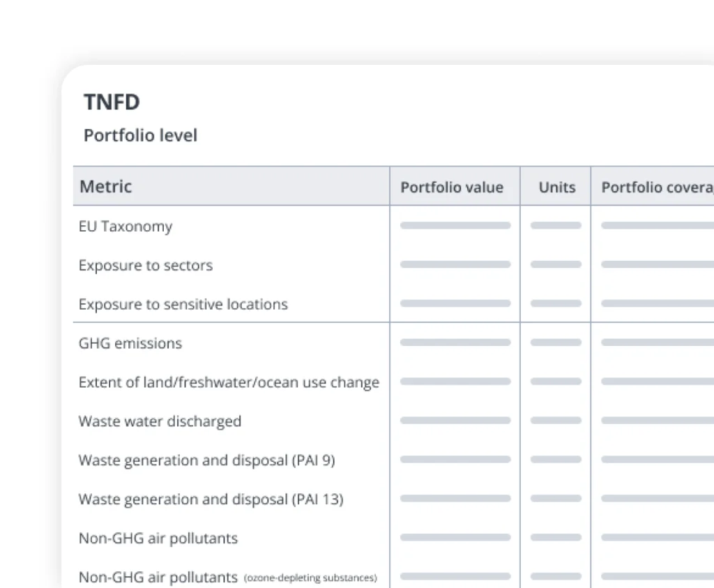The height and width of the screenshot is (588, 714).
Task: Open the GHG emissions metric
Action: click(x=130, y=343)
